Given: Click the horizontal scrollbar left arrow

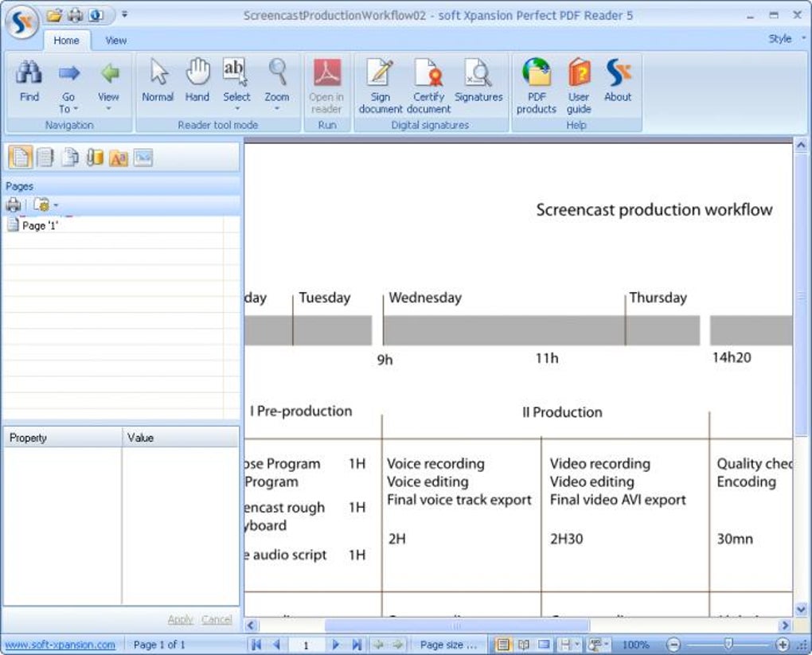Looking at the screenshot, I should [x=251, y=626].
